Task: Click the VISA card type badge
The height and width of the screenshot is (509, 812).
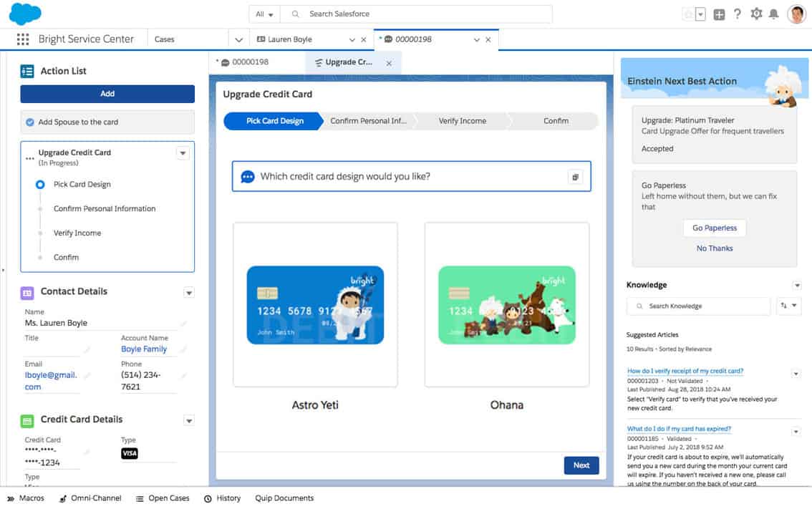Action: (130, 454)
